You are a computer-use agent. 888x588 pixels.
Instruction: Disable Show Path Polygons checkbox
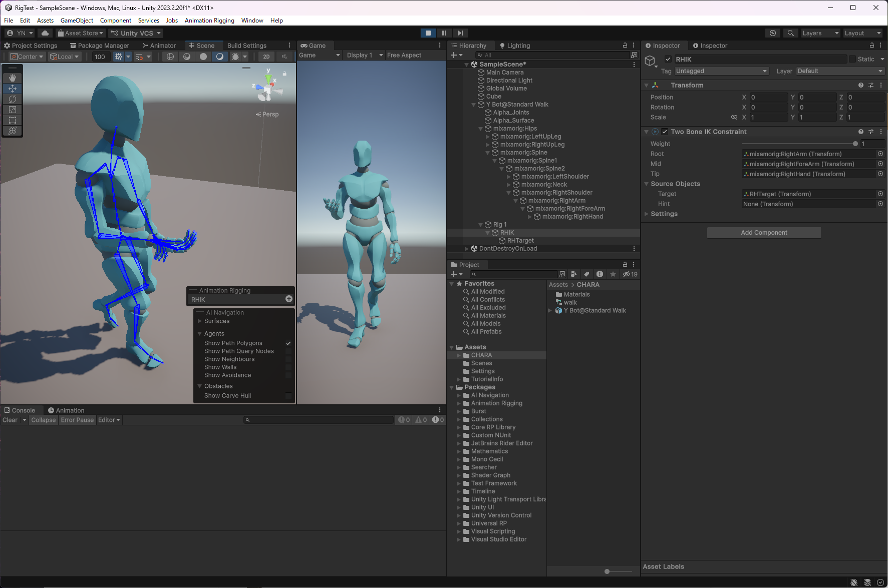coord(288,343)
